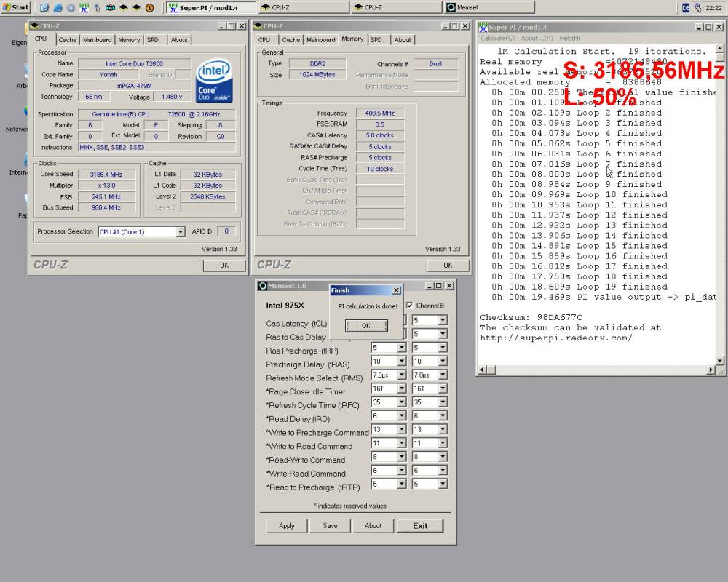This screenshot has height=582, width=728.
Task: Open About tab in CPU-Z Memory window
Action: [403, 40]
